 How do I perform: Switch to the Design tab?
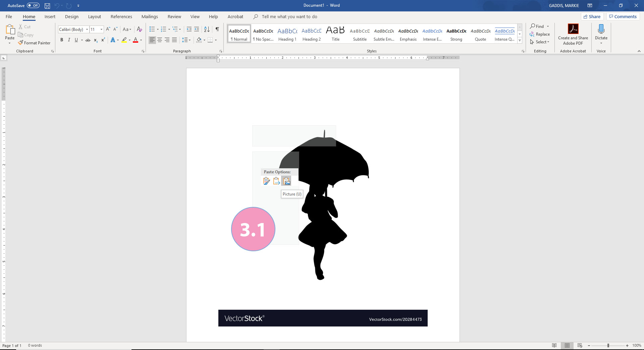point(71,16)
